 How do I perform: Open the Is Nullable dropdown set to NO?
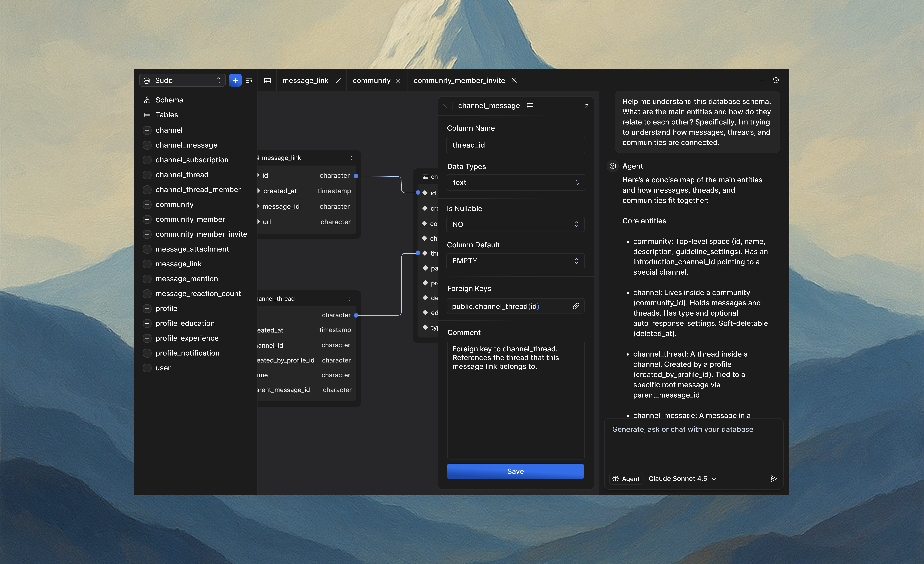tap(515, 224)
